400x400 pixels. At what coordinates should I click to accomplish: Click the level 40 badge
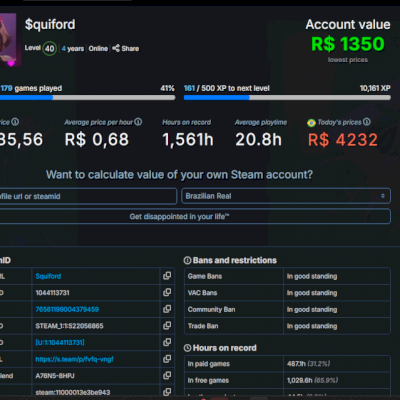49,49
